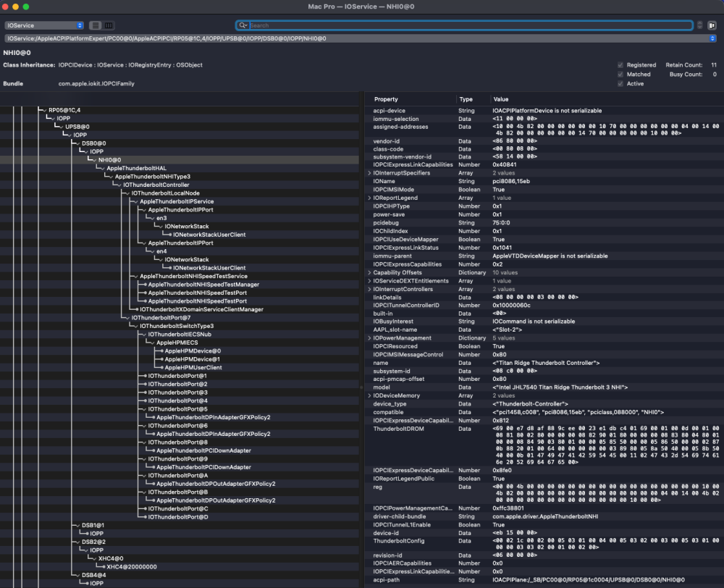Select the IOThunderboltSwitchType3 entry

coord(177,326)
